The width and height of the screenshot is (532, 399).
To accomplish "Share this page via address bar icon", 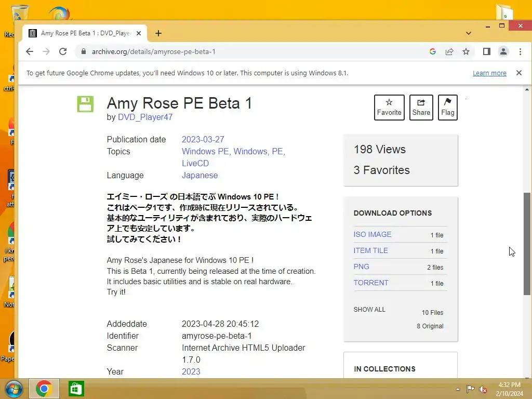I will click(x=449, y=51).
